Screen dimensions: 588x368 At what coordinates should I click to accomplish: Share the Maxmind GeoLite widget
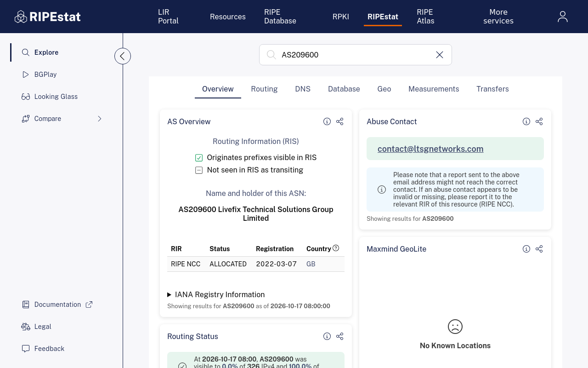[539, 249]
